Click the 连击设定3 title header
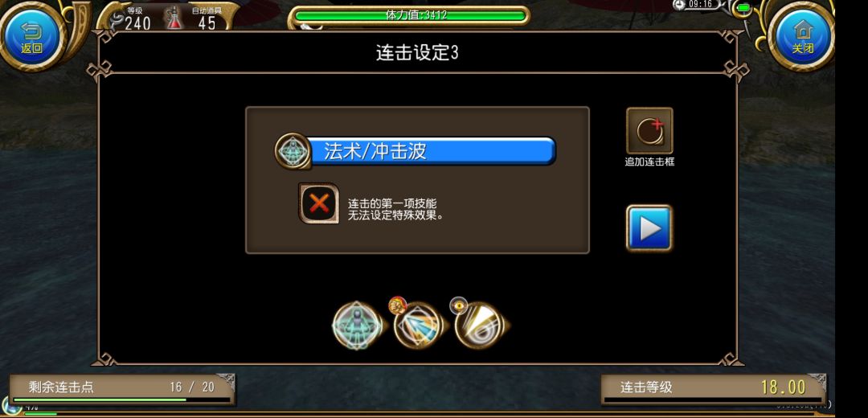Viewport: 868px width, 418px height. tap(417, 52)
